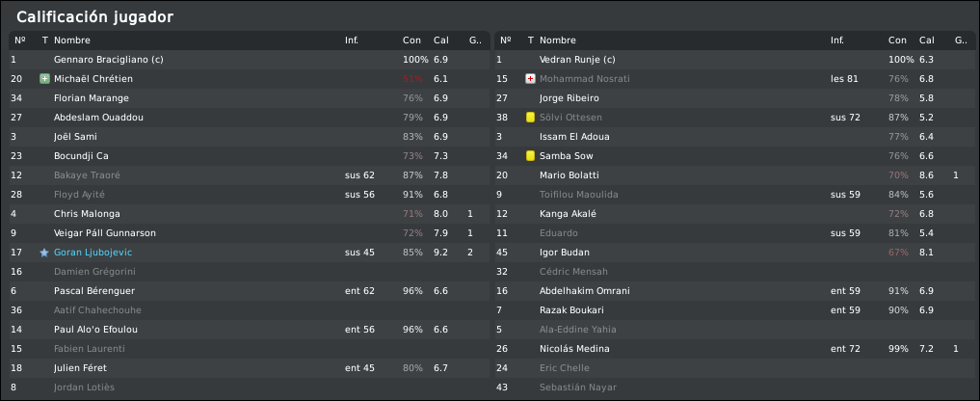980x401 pixels.
Task: Select Nicolás Medina row
Action: pyautogui.click(x=734, y=349)
